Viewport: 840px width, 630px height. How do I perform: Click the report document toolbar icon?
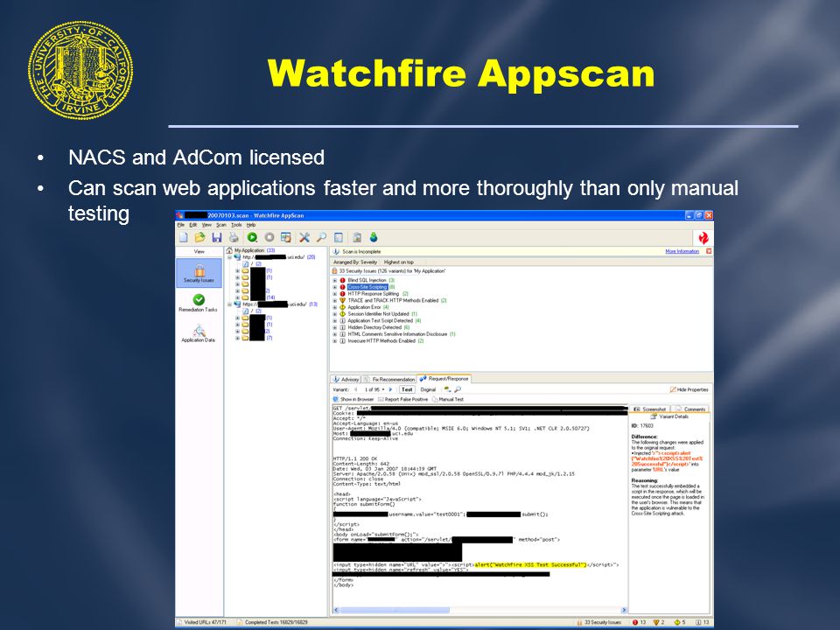click(339, 237)
